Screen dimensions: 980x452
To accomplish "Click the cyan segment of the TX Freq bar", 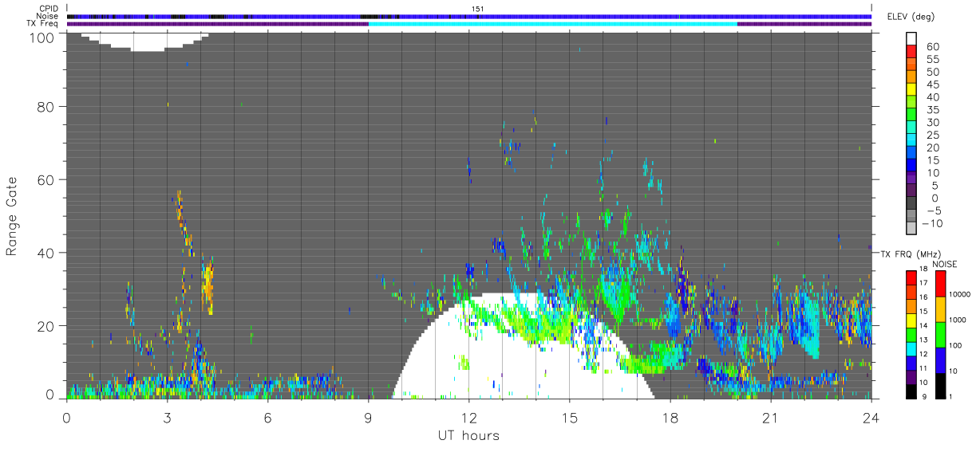I will pos(552,24).
